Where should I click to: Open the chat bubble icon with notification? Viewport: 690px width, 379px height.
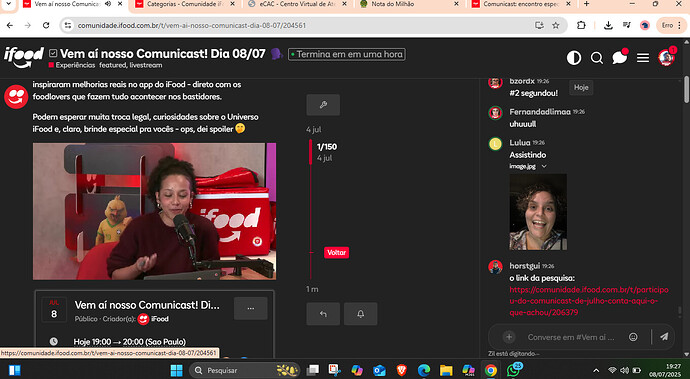coord(620,57)
